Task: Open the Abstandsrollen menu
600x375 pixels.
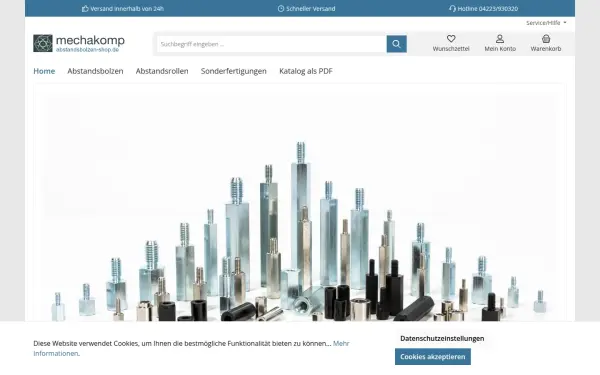Action: [162, 71]
